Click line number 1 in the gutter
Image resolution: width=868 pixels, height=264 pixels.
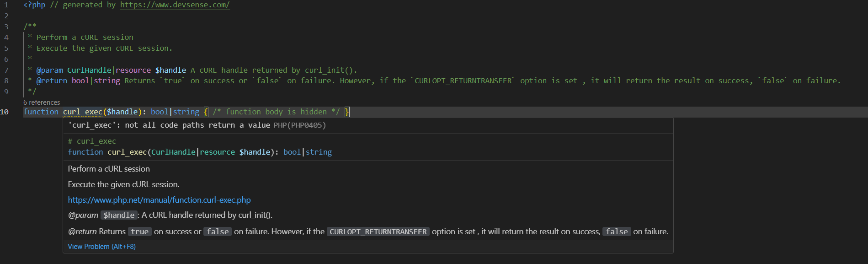pyautogui.click(x=6, y=5)
